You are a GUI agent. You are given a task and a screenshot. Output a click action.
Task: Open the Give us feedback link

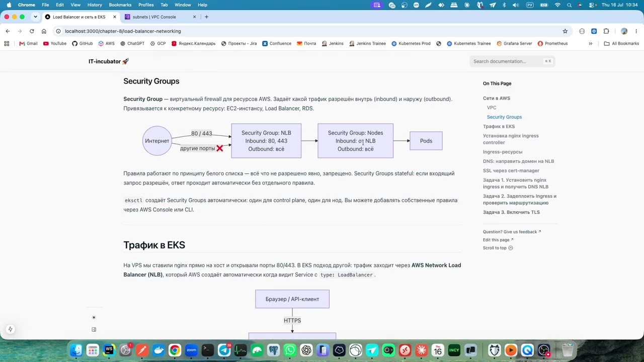(x=512, y=232)
